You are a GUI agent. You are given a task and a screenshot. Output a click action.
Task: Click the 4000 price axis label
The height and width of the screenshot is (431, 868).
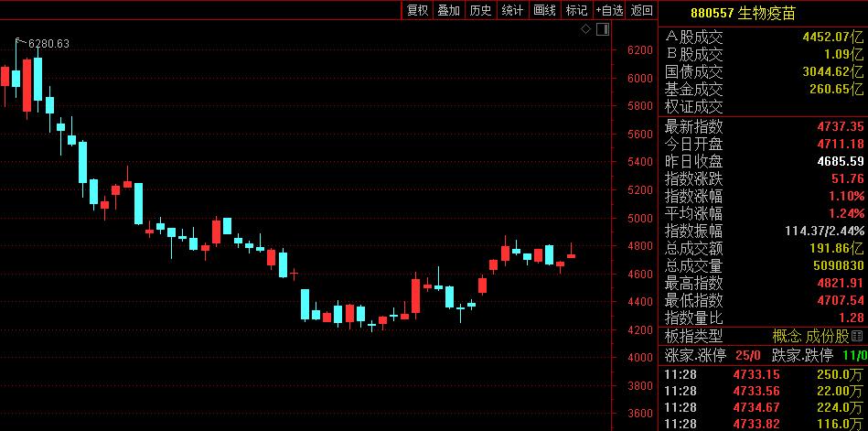[640, 357]
